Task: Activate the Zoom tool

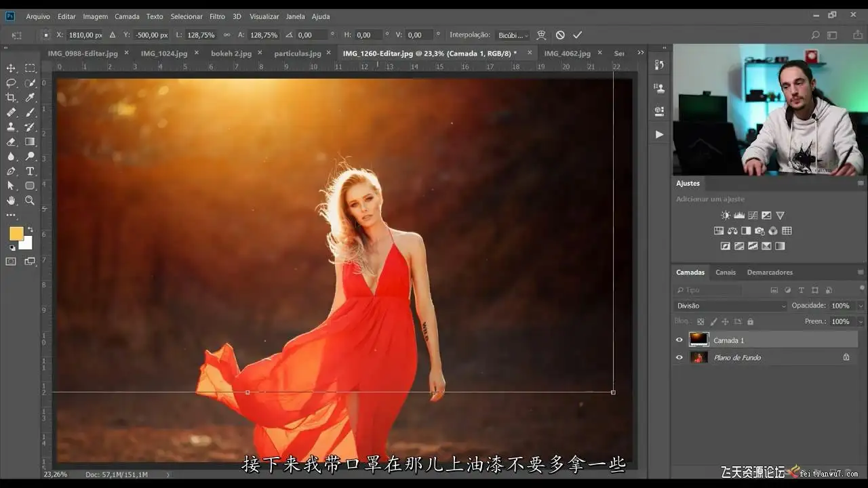Action: pos(30,201)
